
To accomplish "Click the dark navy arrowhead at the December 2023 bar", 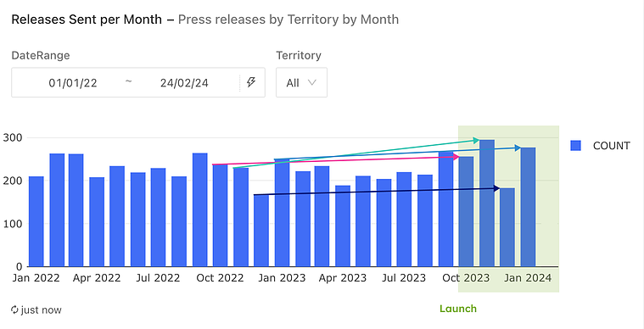I will pyautogui.click(x=496, y=188).
